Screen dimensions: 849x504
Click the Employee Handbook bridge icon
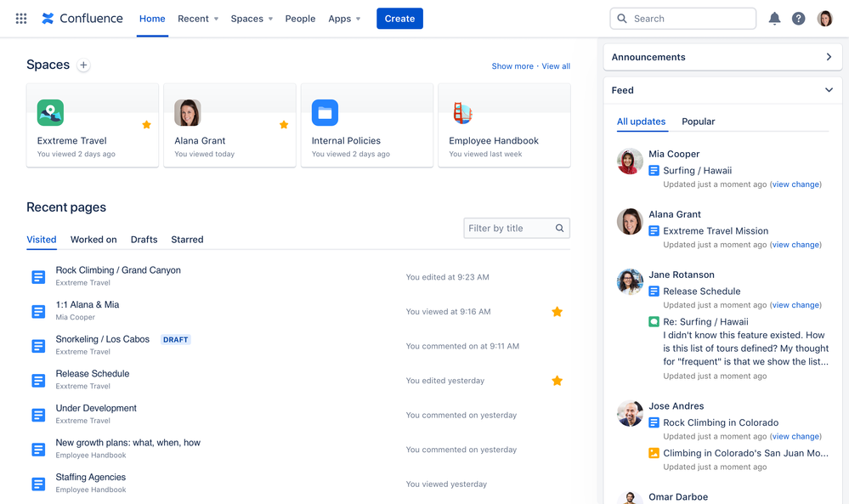pos(461,112)
